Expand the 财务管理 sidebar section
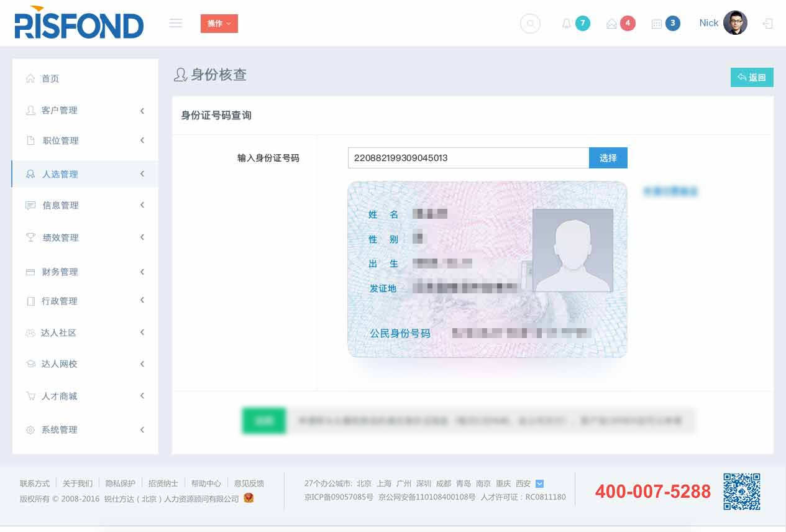 pyautogui.click(x=85, y=272)
